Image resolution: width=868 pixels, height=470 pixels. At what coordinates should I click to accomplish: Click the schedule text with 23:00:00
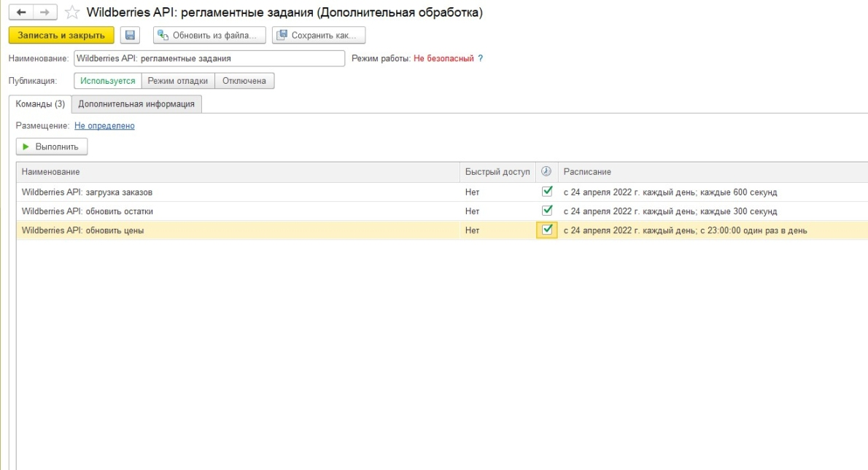[686, 230]
